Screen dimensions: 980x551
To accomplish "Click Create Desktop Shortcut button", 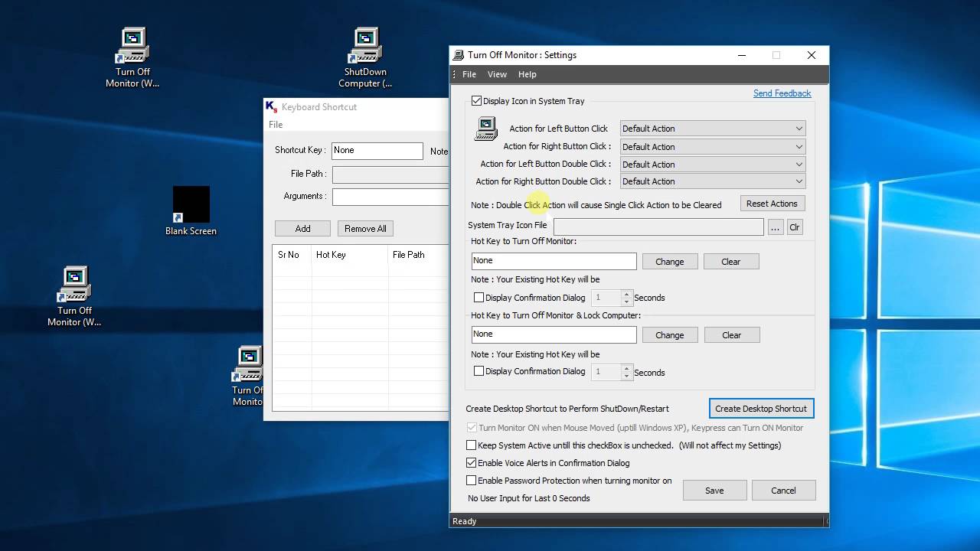I will click(761, 409).
